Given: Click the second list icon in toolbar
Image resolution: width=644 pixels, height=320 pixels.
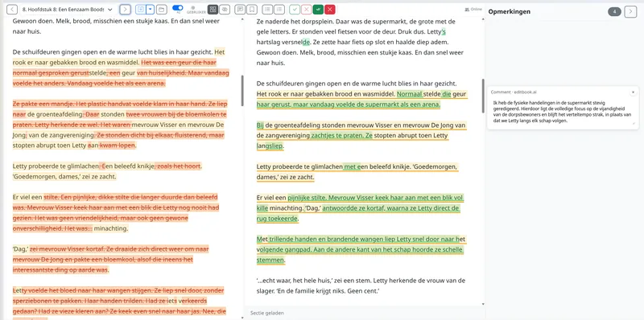Looking at the screenshot, I should (279, 9).
